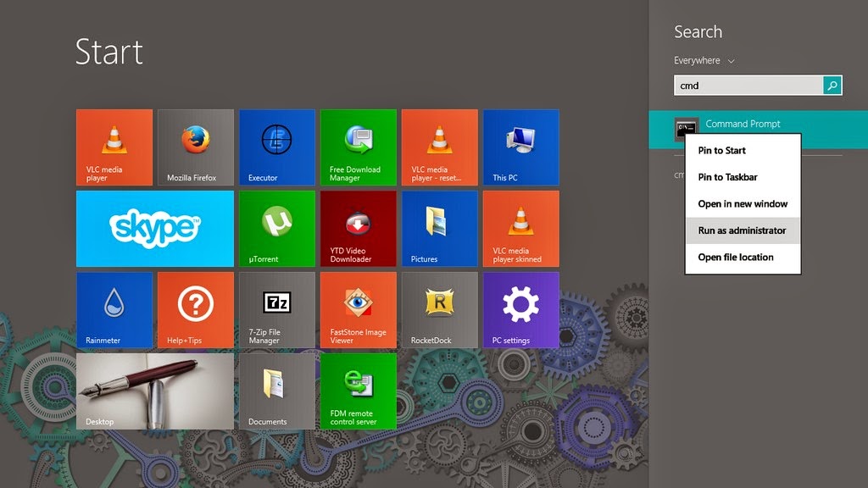
Task: Open the Desktop tile
Action: pos(155,391)
